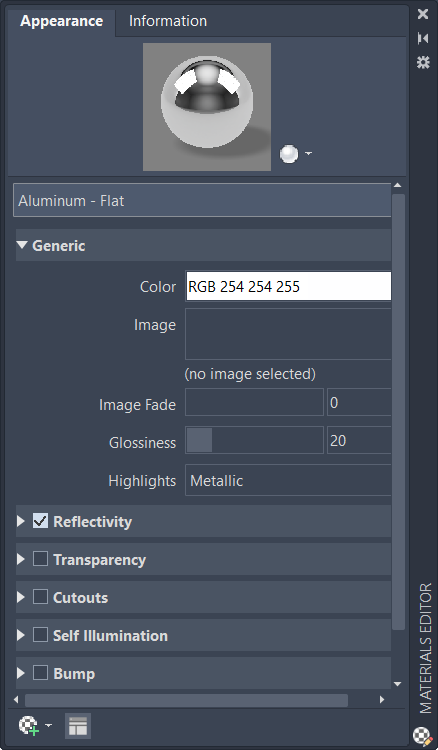Image resolution: width=438 pixels, height=750 pixels.
Task: Expand the Cutouts section arrow
Action: [21, 597]
